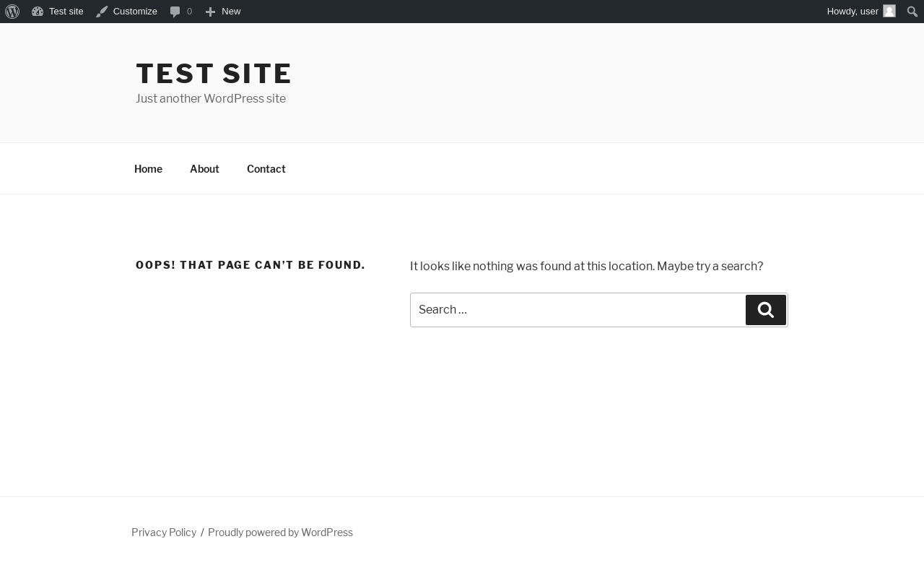This screenshot has width=924, height=578.
Task: Select Contact in the navigation menu
Action: pyautogui.click(x=266, y=168)
